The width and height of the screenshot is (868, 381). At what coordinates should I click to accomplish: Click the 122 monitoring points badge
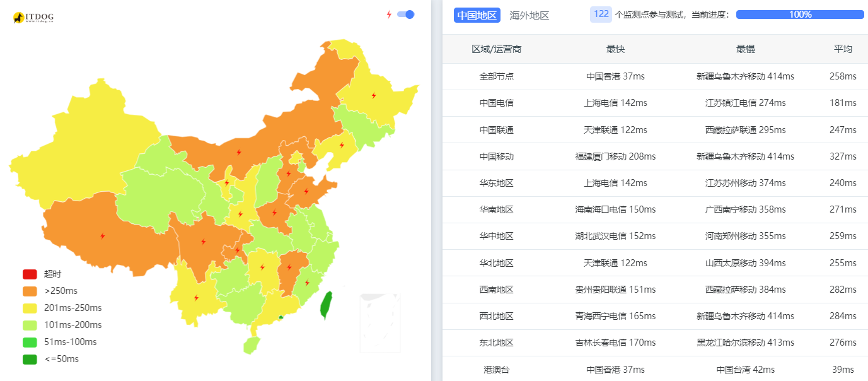[x=601, y=14]
